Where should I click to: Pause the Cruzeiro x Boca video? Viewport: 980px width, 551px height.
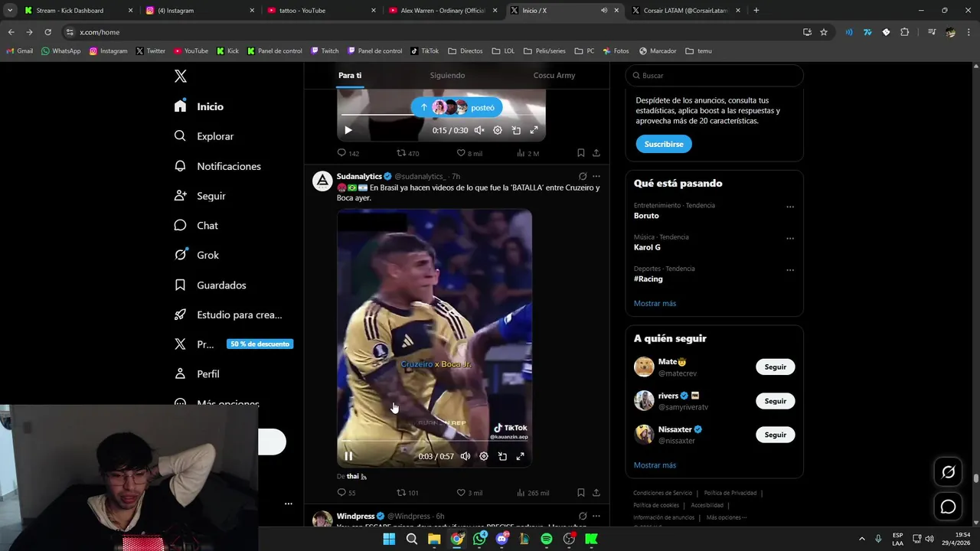(x=348, y=456)
